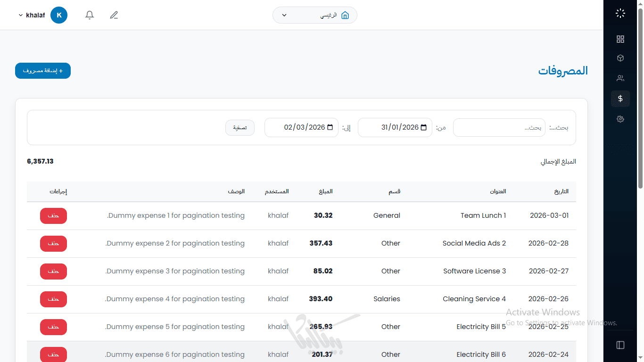Open the notifications bell icon
The height and width of the screenshot is (362, 644).
(x=90, y=15)
